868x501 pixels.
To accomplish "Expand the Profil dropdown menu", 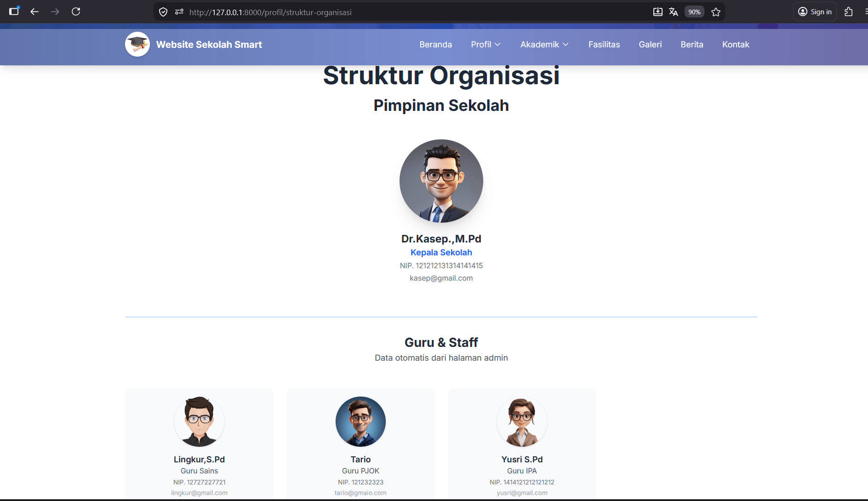I will (x=486, y=45).
